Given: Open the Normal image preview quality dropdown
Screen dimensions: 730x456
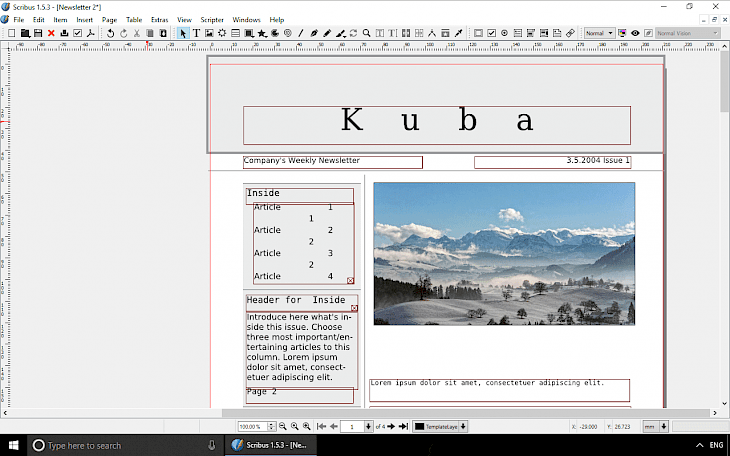Looking at the screenshot, I should tap(599, 33).
